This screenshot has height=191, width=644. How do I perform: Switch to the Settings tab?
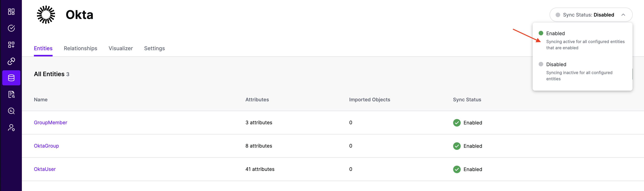click(154, 48)
